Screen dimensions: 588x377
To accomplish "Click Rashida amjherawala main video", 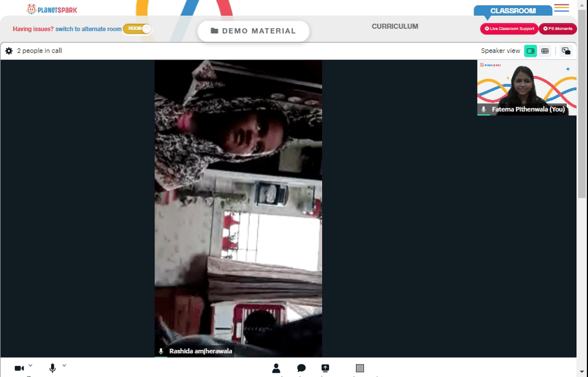I will pos(238,208).
